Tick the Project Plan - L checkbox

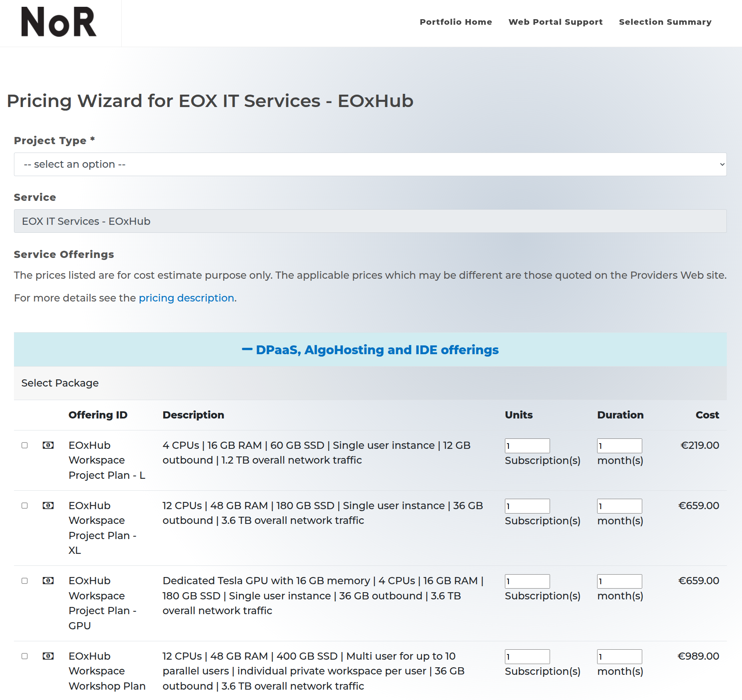(x=25, y=445)
